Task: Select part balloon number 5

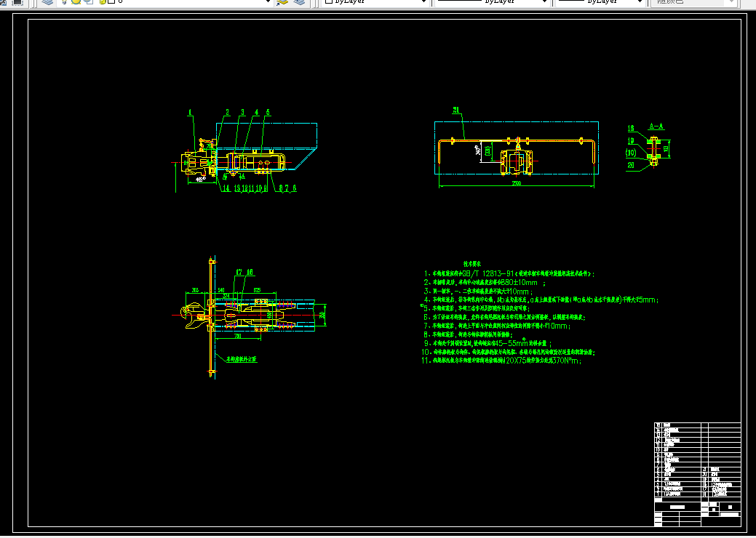Action: coord(268,112)
